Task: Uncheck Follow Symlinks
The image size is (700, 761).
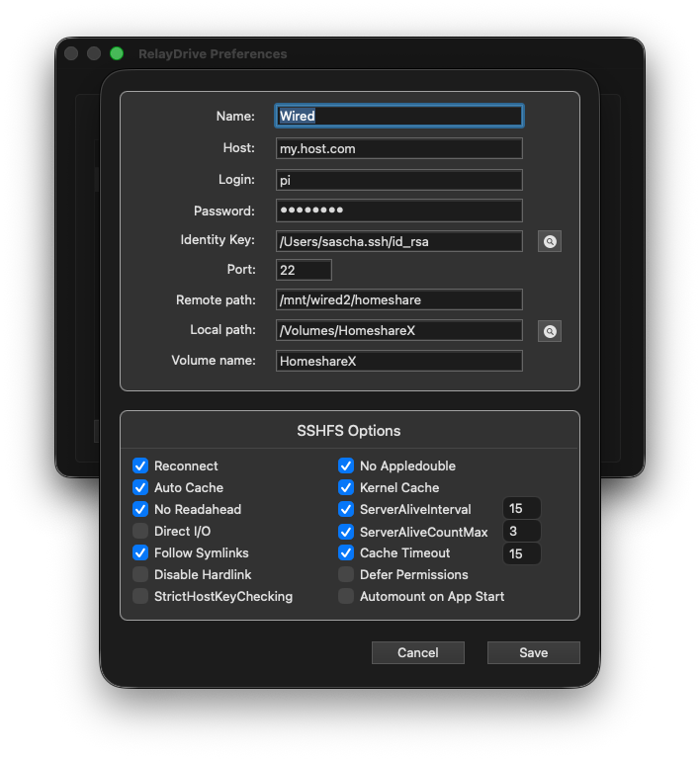Action: [x=140, y=552]
